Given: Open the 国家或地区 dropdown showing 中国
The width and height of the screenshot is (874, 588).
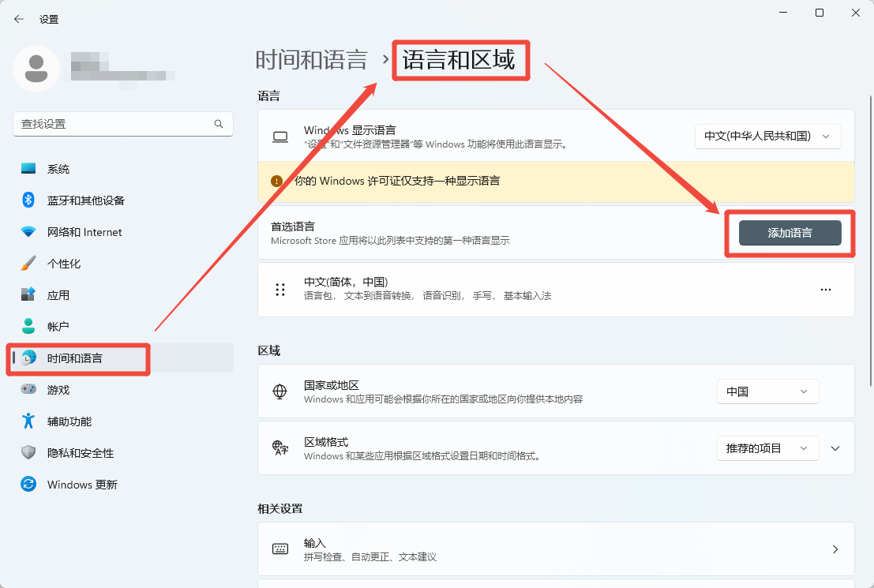Looking at the screenshot, I should pos(767,391).
